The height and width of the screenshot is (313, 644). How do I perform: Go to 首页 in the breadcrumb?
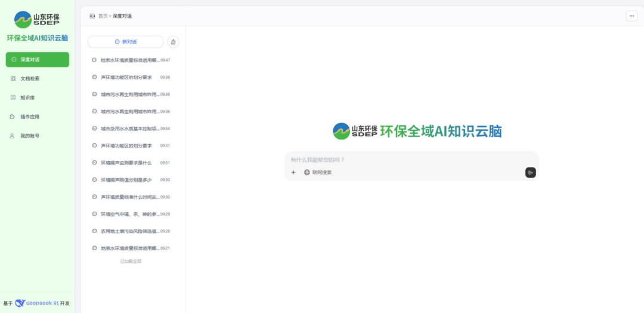point(103,16)
